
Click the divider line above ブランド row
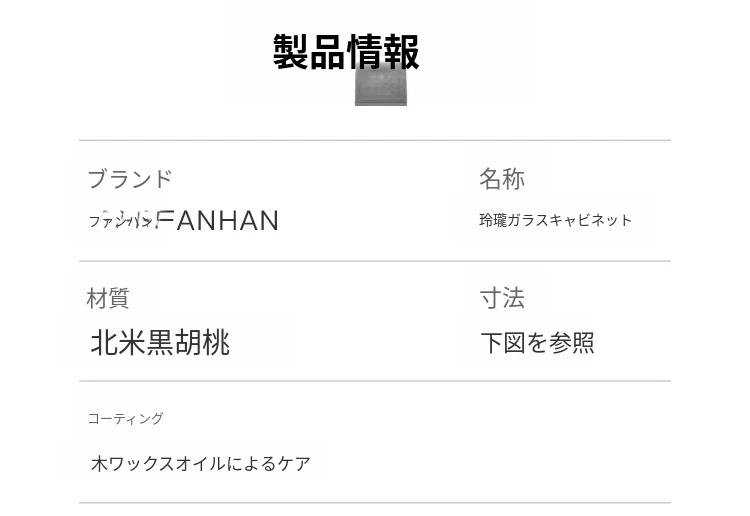(x=375, y=141)
